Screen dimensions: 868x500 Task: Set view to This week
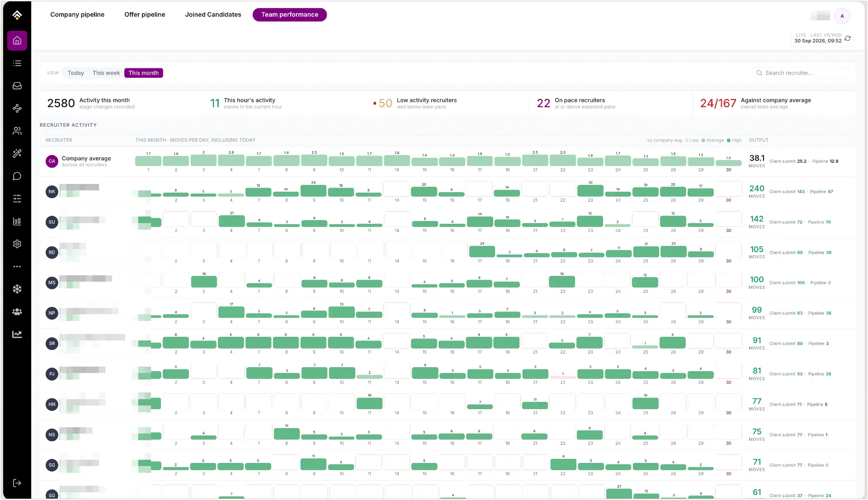click(x=106, y=73)
